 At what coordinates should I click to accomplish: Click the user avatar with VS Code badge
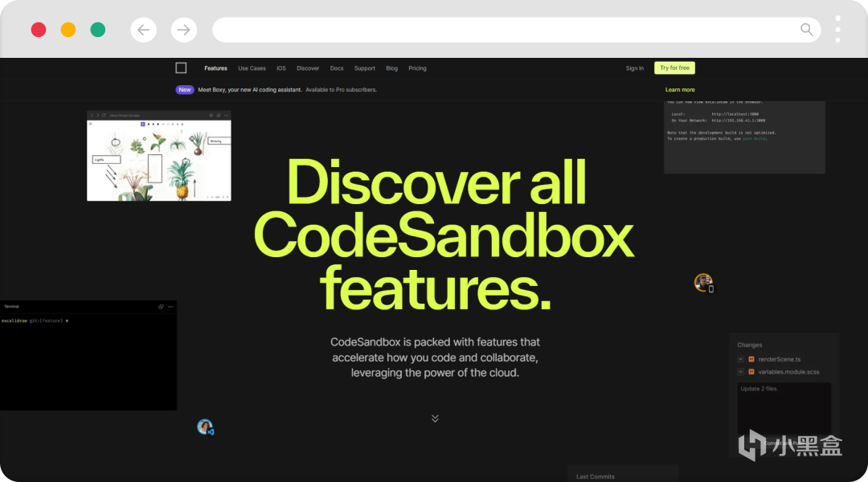coord(206,427)
